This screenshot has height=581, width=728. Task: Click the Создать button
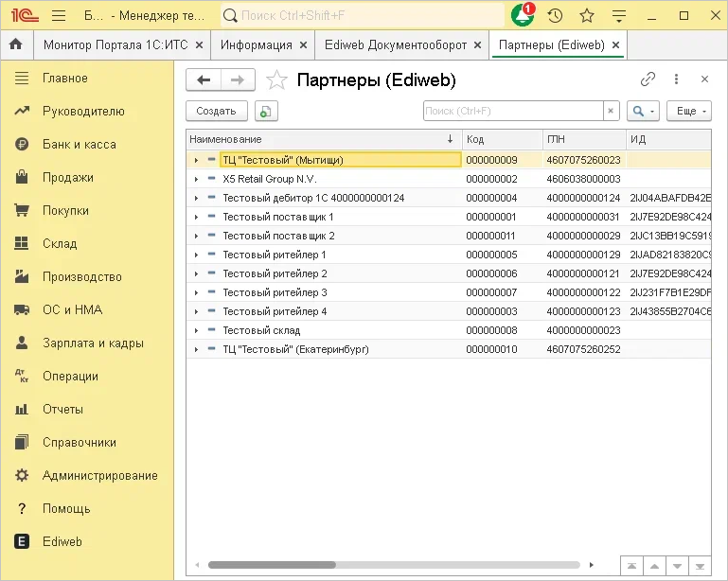tap(216, 112)
